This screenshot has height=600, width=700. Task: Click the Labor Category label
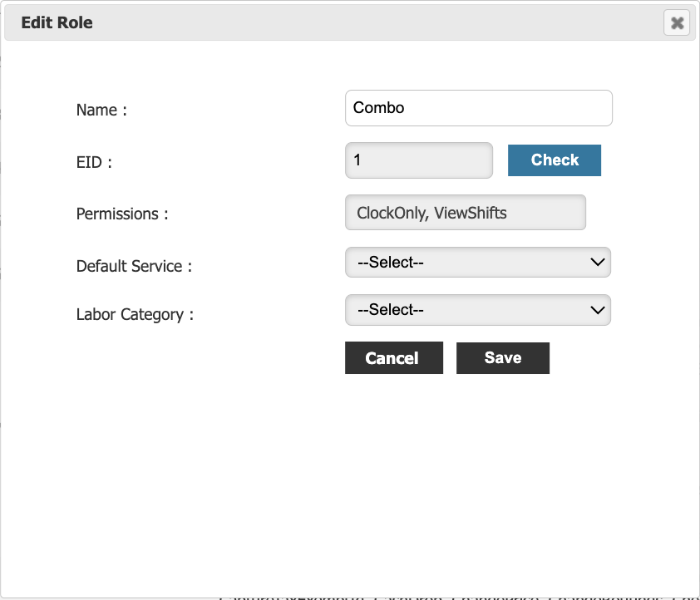pos(135,315)
